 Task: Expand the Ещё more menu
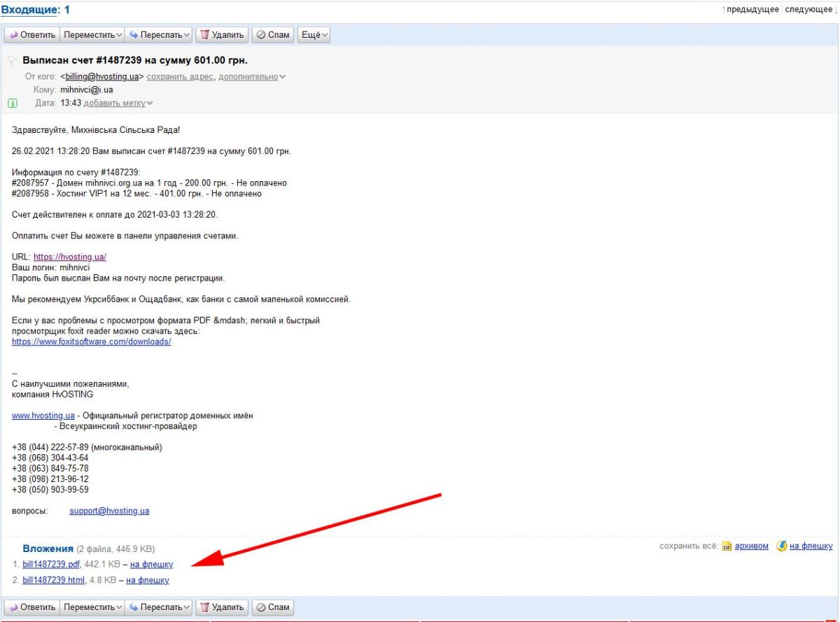[314, 35]
